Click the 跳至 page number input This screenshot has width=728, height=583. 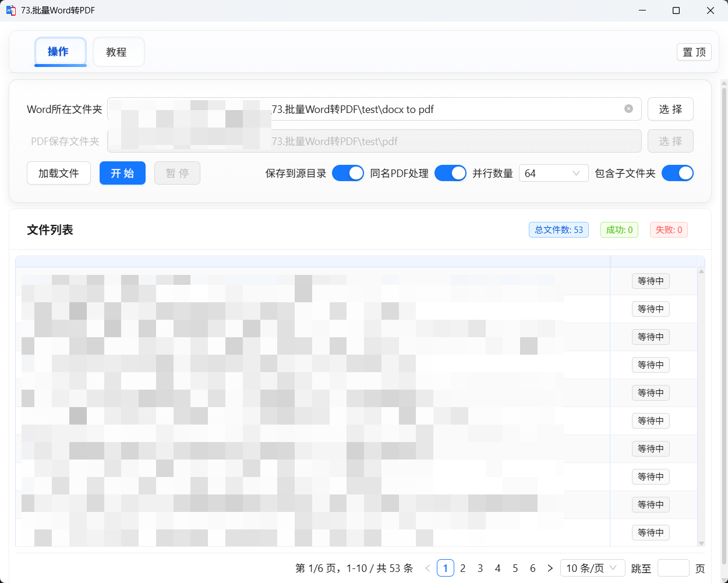pos(673,568)
